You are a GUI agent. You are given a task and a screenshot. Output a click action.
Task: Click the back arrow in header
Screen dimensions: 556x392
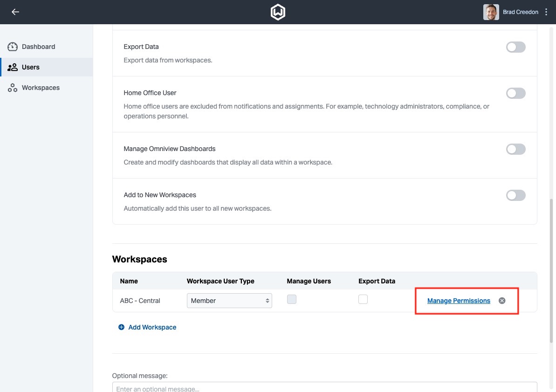pyautogui.click(x=15, y=12)
